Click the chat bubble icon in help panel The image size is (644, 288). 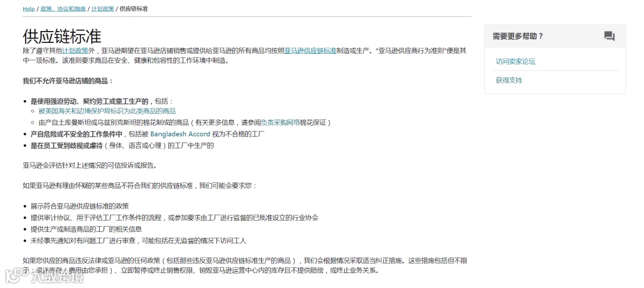pyautogui.click(x=609, y=36)
